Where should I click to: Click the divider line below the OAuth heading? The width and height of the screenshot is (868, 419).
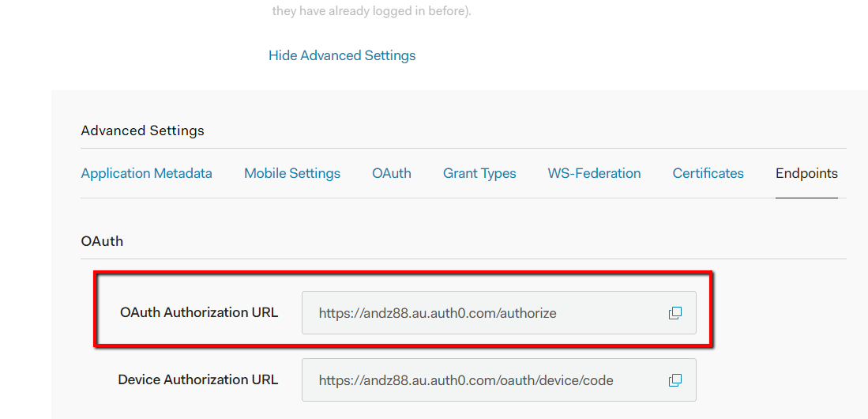tap(463, 259)
